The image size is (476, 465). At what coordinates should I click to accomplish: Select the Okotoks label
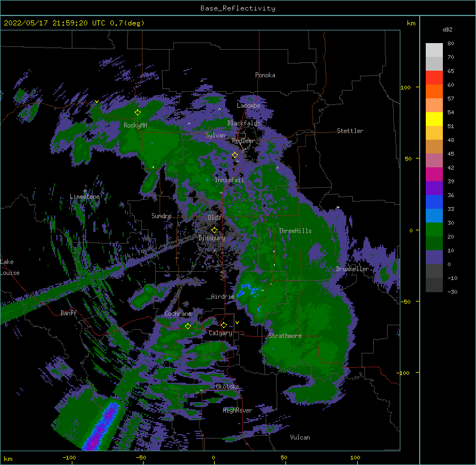click(228, 387)
